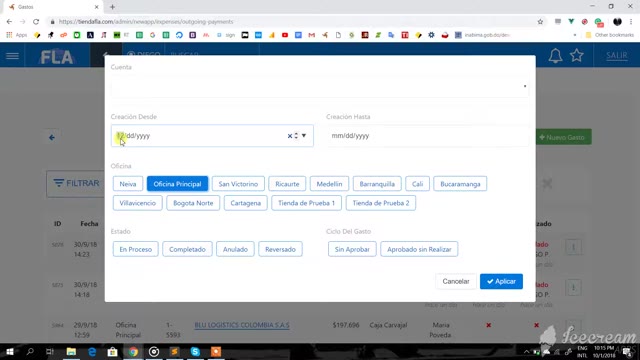Toggle the San Victorino office filter
The image size is (640, 360).
click(238, 184)
